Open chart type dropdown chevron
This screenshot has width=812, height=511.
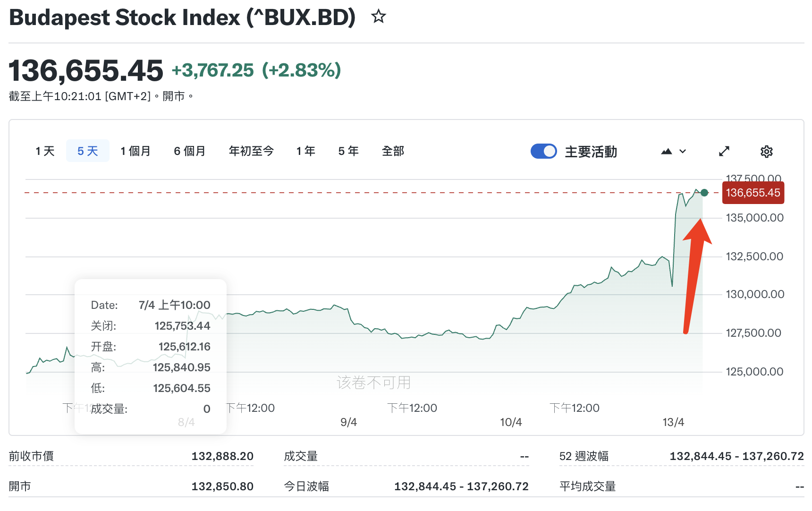pos(683,152)
